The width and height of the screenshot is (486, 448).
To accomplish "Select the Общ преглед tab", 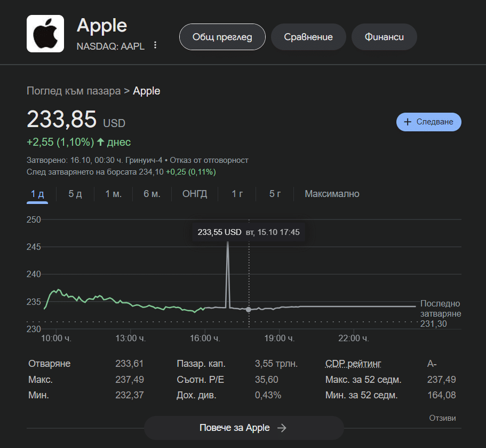I will 222,37.
